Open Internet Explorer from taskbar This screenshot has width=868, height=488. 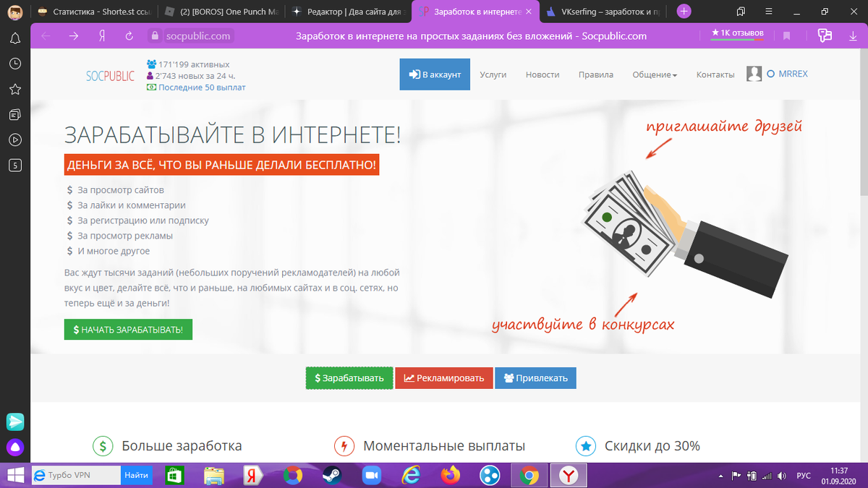pos(411,475)
